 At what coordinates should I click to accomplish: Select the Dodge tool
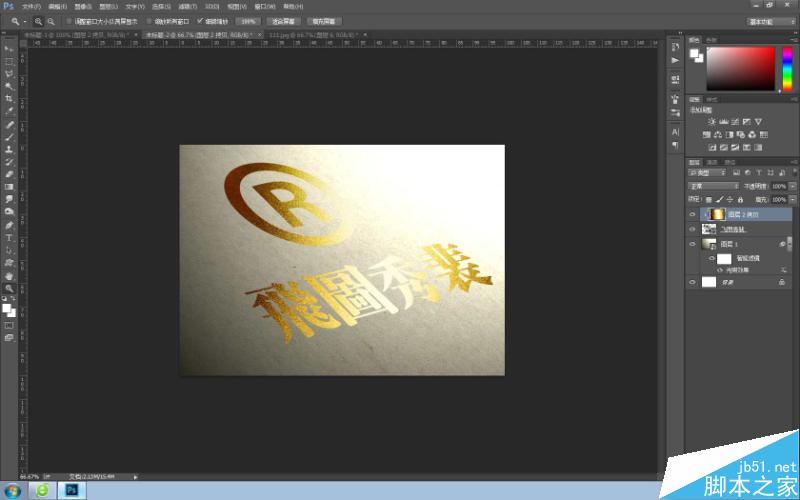tap(9, 211)
